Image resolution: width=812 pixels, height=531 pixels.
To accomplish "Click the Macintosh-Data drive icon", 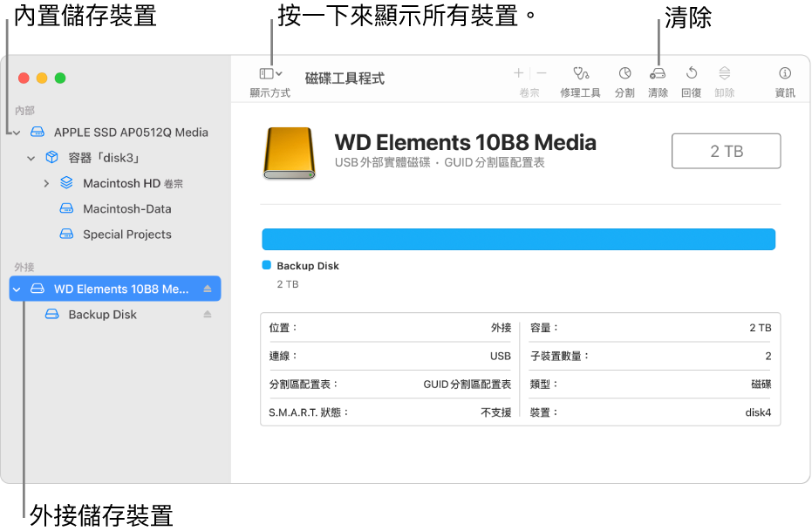I will [66, 208].
